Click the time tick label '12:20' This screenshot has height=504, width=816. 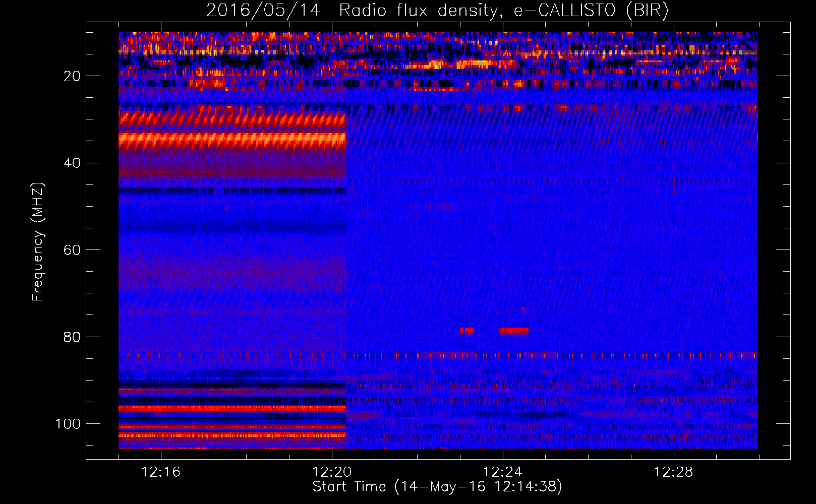tap(332, 472)
